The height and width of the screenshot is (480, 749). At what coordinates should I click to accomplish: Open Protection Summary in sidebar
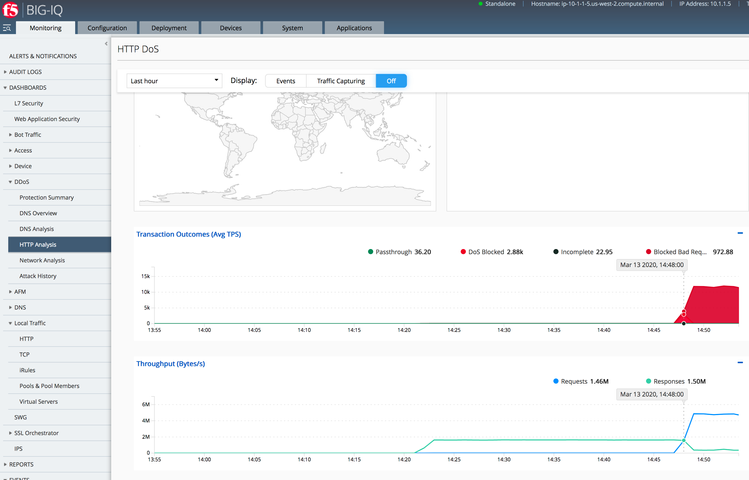(46, 197)
